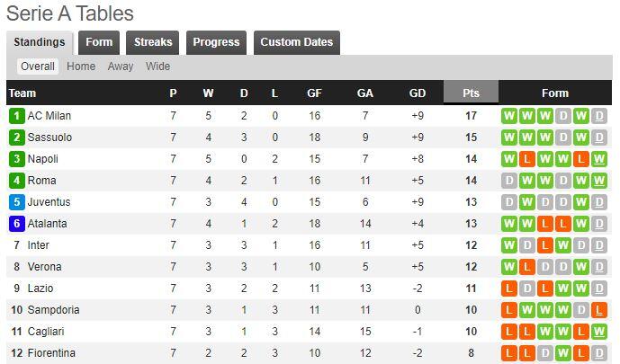The height and width of the screenshot is (364, 620).
Task: Click AC Milan's green position 1 badge
Action: 16,116
